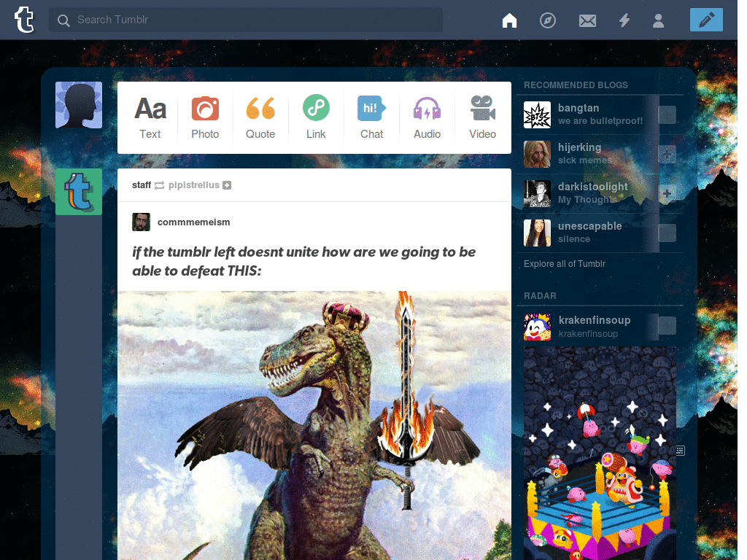Create a new Video post
Viewport: 747px width, 560px height.
point(483,117)
